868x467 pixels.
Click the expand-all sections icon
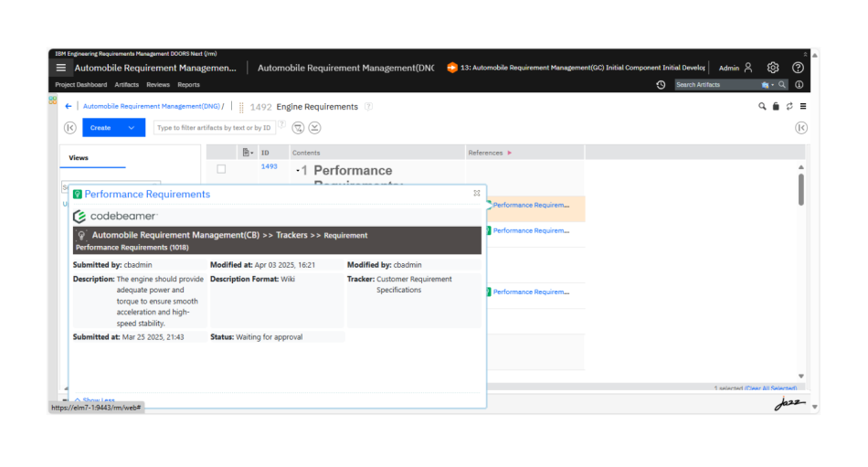[314, 128]
